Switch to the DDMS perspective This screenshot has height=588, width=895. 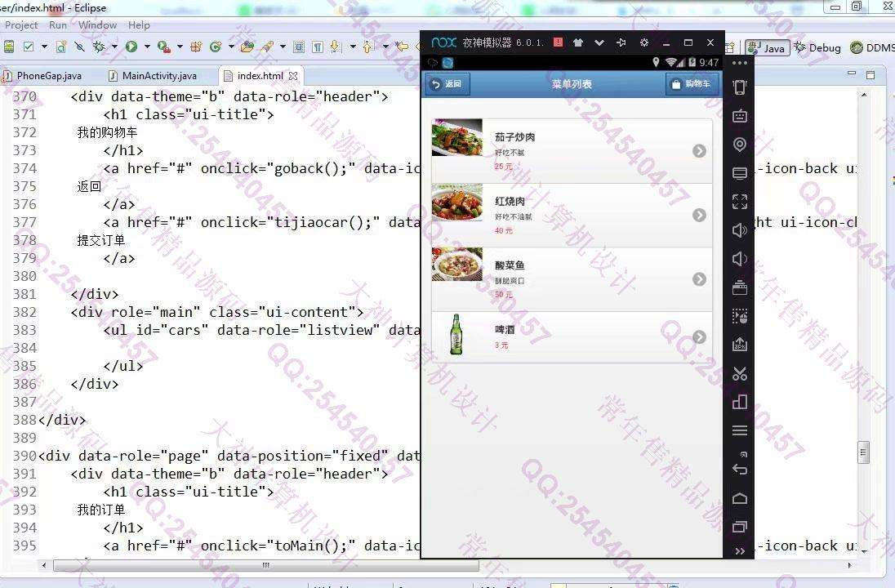872,48
